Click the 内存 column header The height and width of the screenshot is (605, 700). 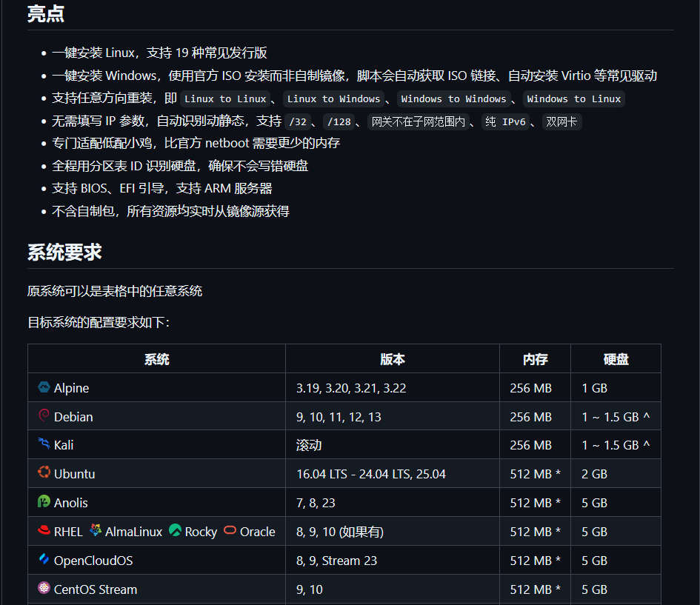click(x=536, y=359)
